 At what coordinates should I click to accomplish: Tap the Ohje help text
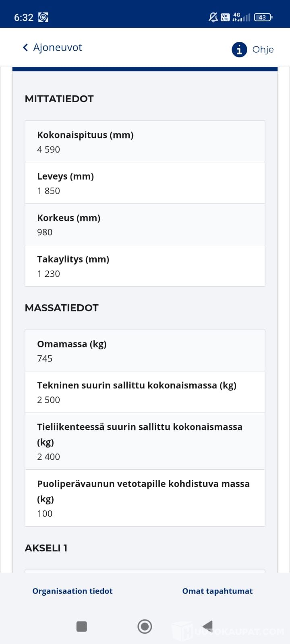(x=263, y=50)
